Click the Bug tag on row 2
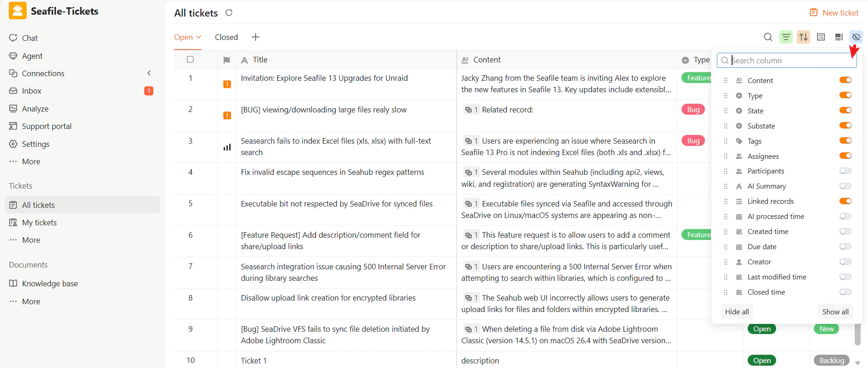Image resolution: width=868 pixels, height=368 pixels. (693, 109)
